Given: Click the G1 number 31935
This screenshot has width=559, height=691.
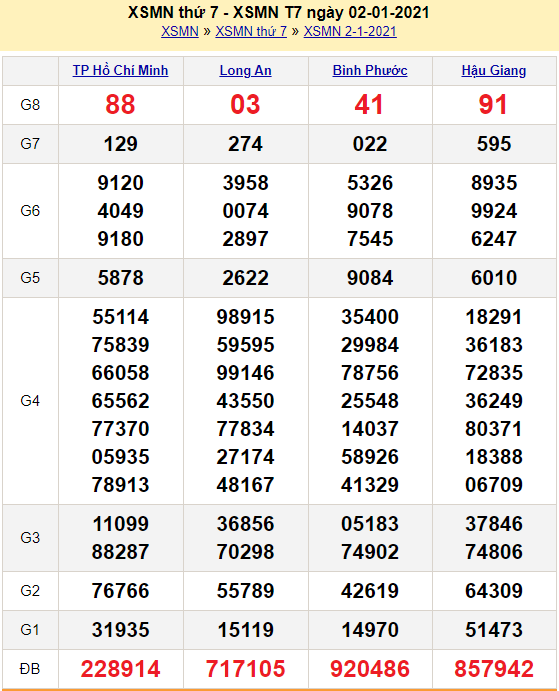Looking at the screenshot, I should click(x=120, y=630).
